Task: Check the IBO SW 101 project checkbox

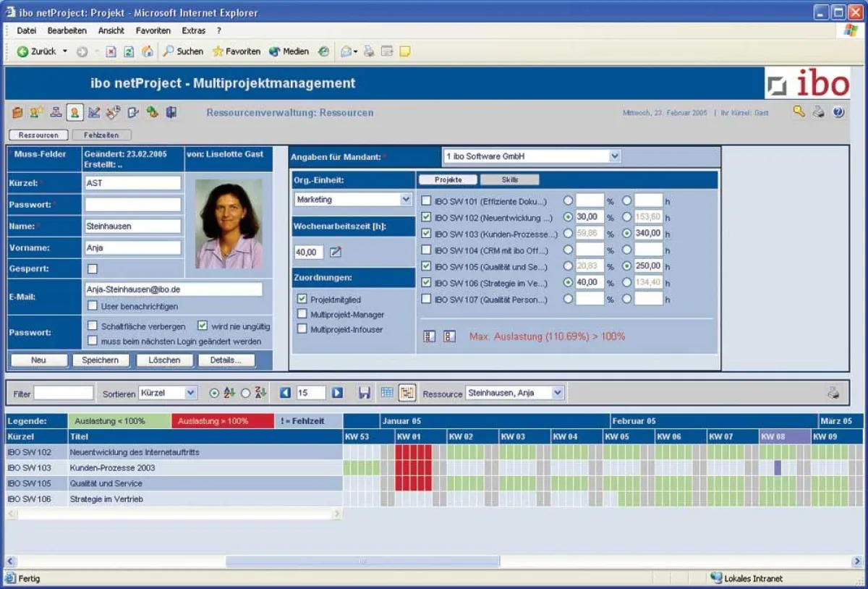Action: 427,201
